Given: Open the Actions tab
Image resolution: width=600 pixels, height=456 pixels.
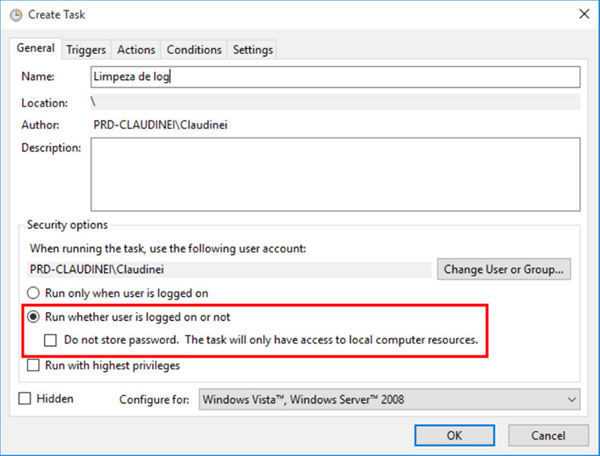Looking at the screenshot, I should (136, 50).
